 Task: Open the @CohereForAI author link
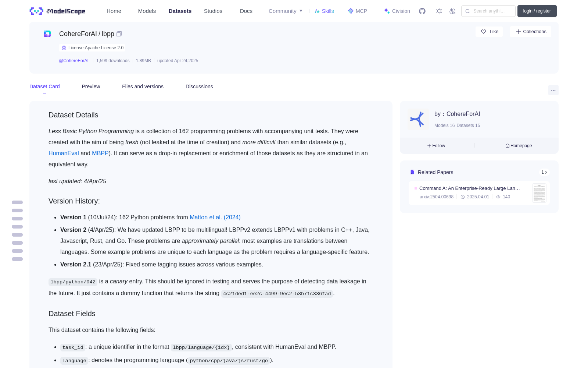click(x=73, y=61)
